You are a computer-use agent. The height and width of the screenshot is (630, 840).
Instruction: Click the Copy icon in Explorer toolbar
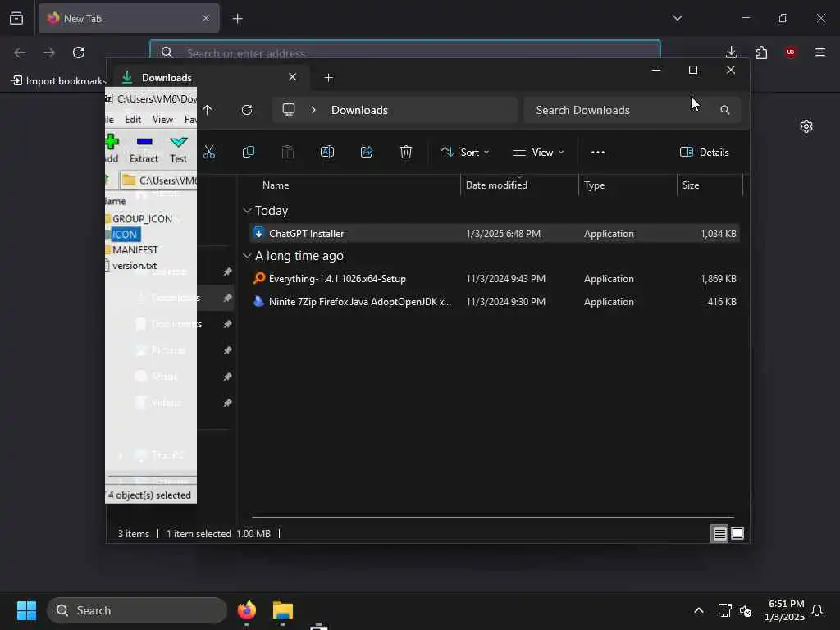tap(248, 152)
